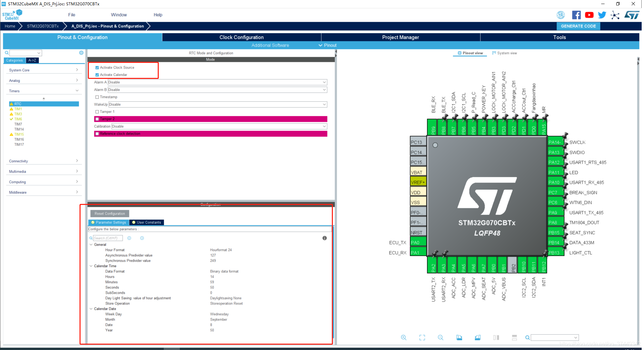The width and height of the screenshot is (644, 350).
Task: Click the peripheral search magnifier icon
Action: pyautogui.click(x=6, y=53)
